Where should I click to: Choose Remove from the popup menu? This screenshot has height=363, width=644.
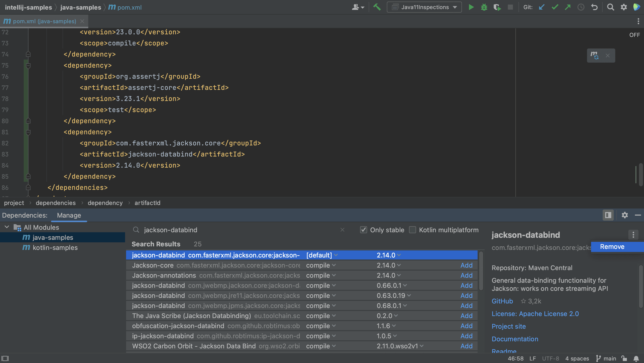pos(617,247)
